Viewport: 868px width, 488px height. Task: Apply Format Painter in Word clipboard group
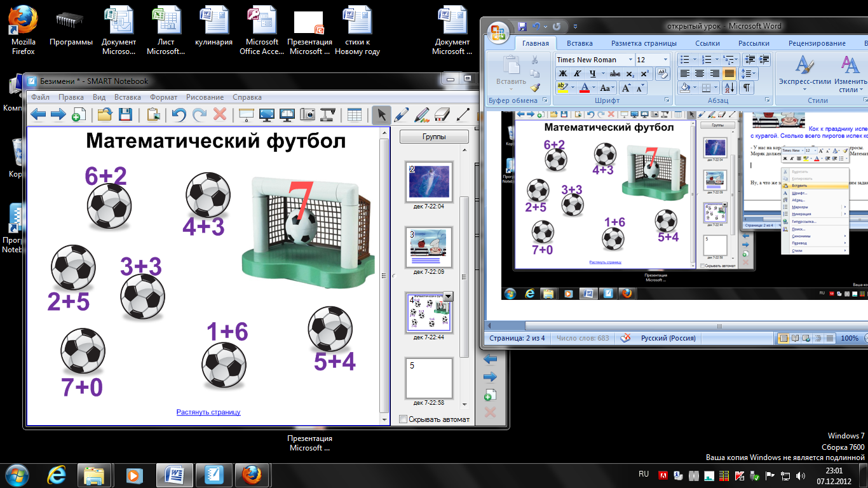tap(535, 88)
